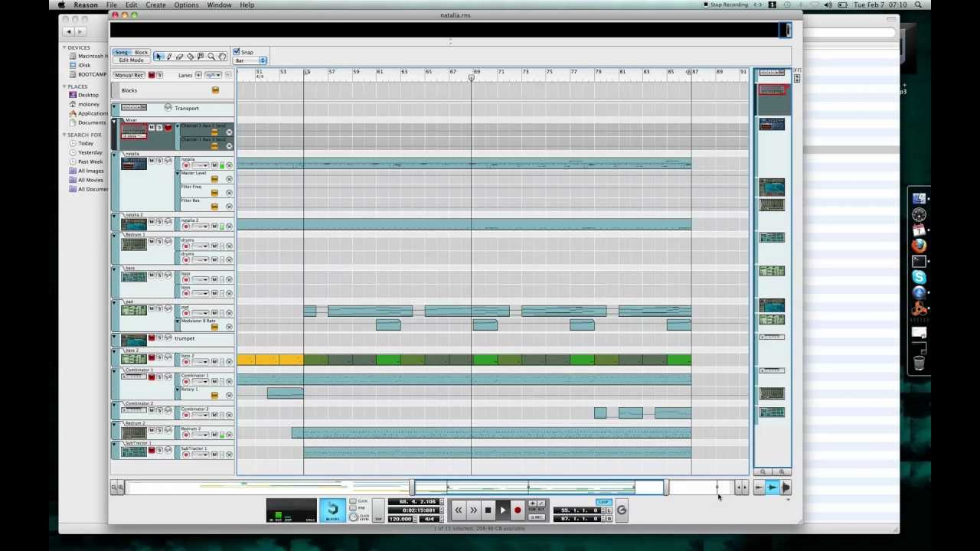
Task: Select the Eraser tool
Action: [180, 57]
